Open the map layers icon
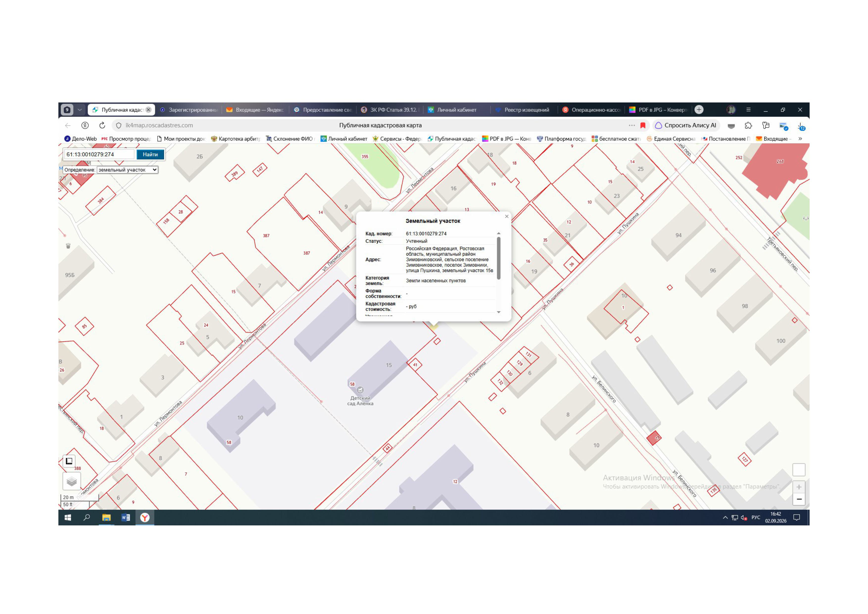 click(72, 481)
